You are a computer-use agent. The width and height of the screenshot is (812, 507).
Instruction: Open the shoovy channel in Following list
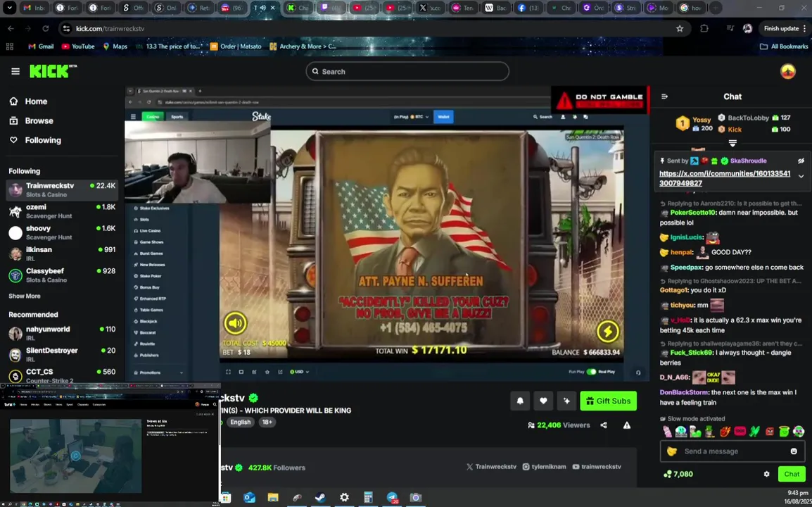[62, 233]
